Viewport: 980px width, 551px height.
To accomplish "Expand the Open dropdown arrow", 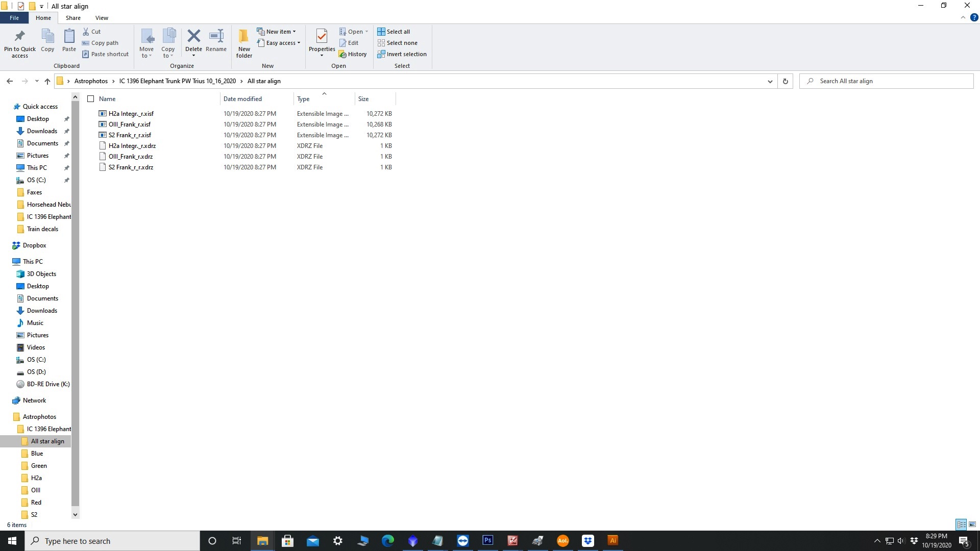I will (367, 32).
